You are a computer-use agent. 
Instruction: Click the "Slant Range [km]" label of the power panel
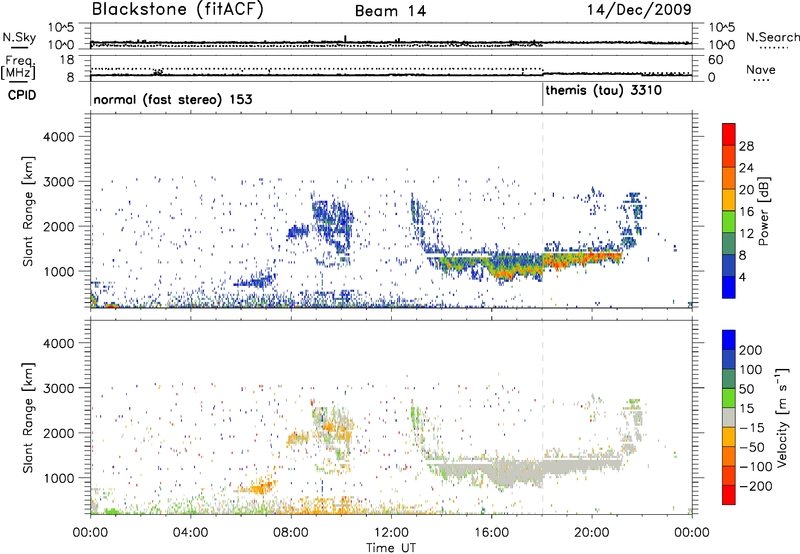28,212
